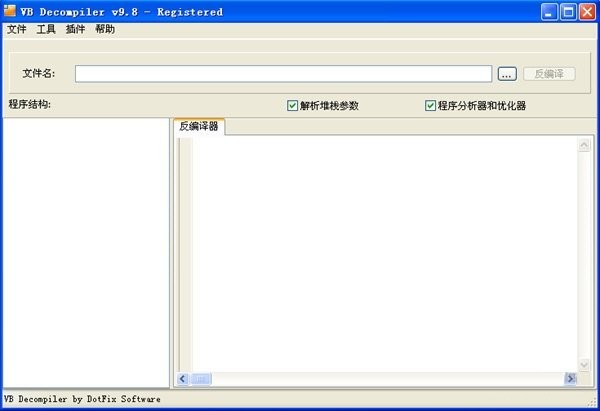
Task: Click the "VB Decompiler by DotFix Software" status text
Action: coord(82,399)
